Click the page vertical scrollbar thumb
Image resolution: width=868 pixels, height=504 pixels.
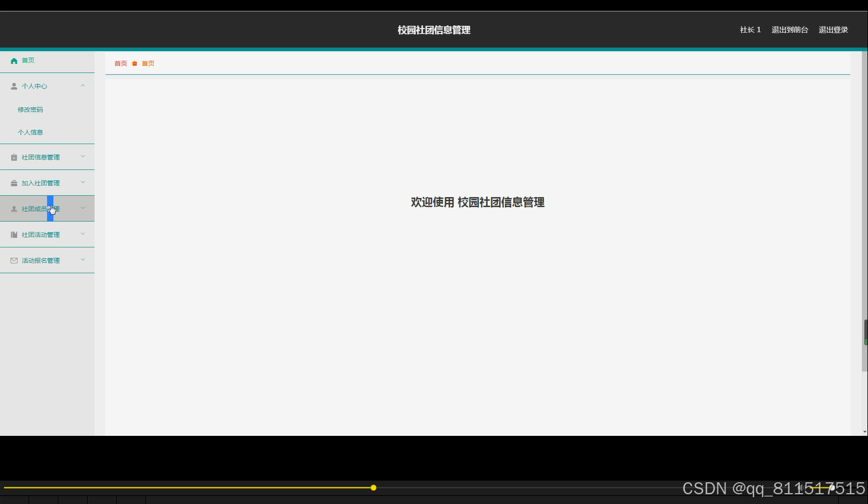tap(865, 211)
